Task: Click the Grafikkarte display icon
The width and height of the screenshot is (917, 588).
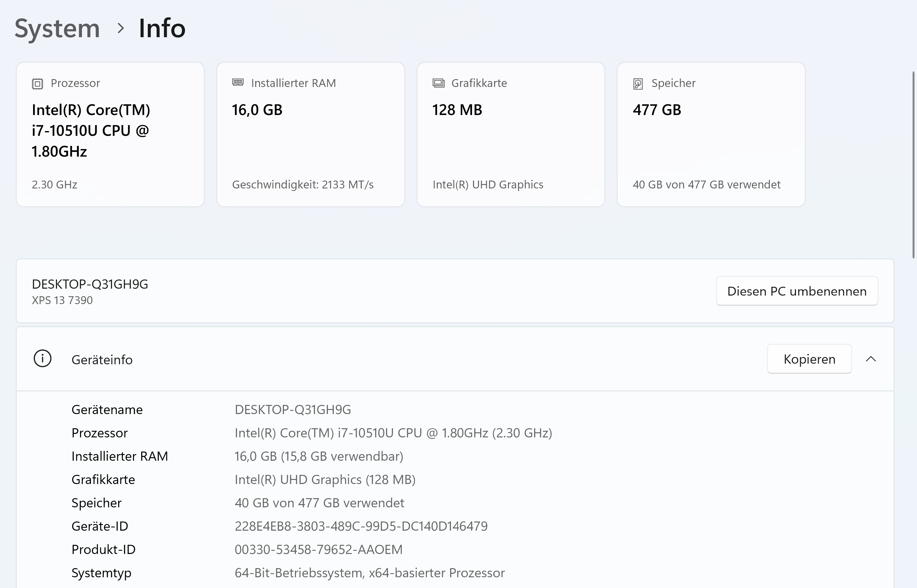Action: click(438, 83)
